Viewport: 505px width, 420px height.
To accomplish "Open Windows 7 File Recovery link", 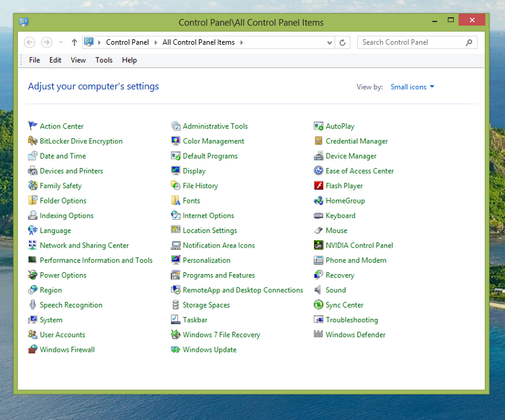I will click(x=222, y=335).
